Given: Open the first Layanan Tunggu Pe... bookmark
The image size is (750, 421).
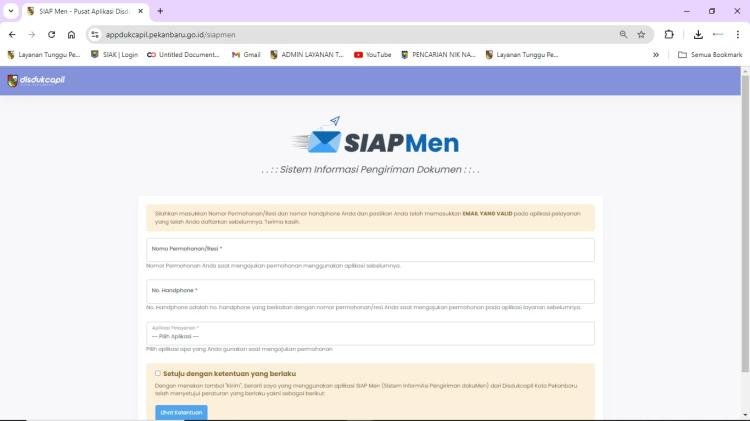Looking at the screenshot, I should (44, 55).
